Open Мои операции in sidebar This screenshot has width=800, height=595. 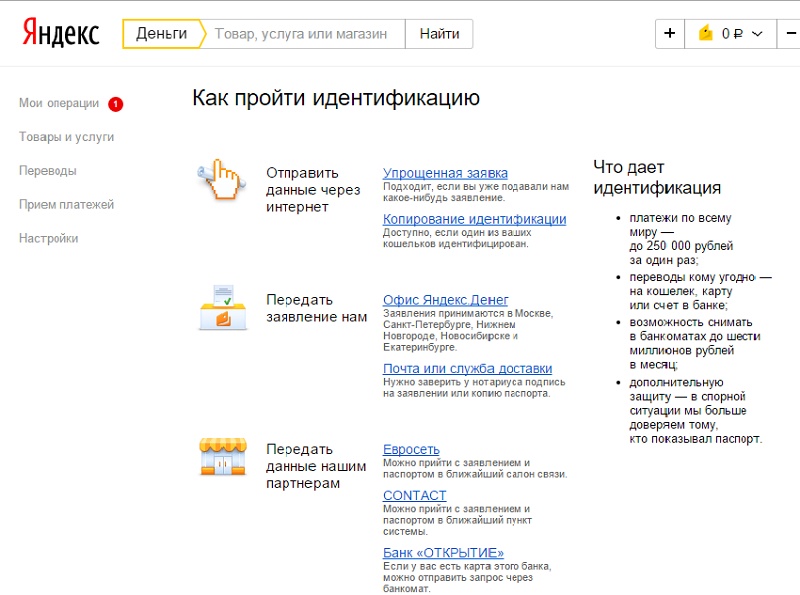point(59,103)
